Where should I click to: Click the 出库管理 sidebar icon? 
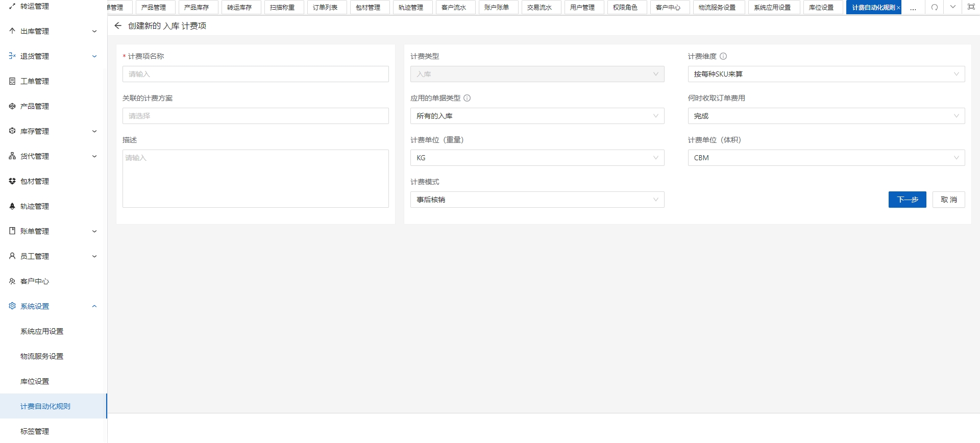click(12, 31)
